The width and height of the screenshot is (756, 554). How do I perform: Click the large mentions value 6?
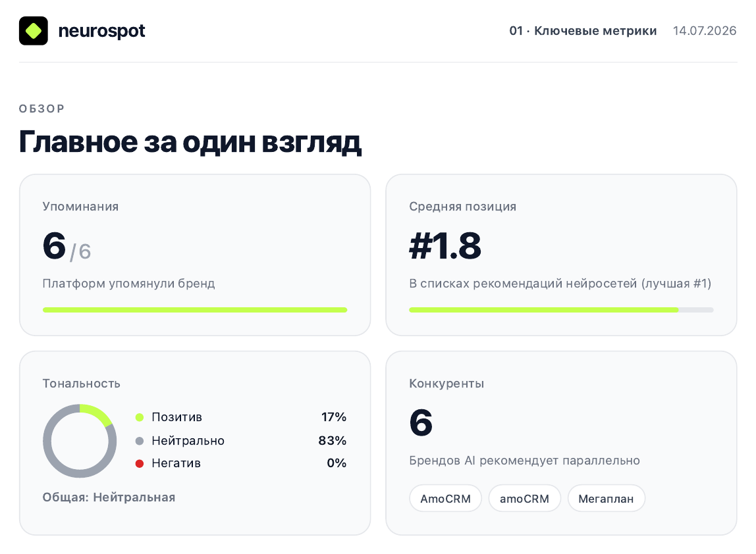(54, 245)
